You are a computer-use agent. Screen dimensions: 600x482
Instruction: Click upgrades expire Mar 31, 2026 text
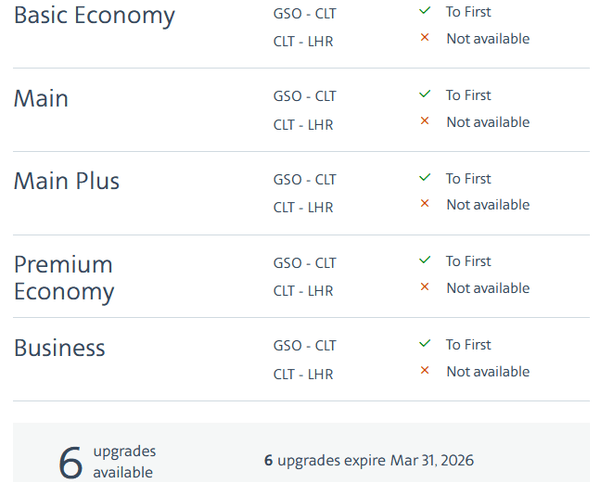pyautogui.click(x=368, y=461)
